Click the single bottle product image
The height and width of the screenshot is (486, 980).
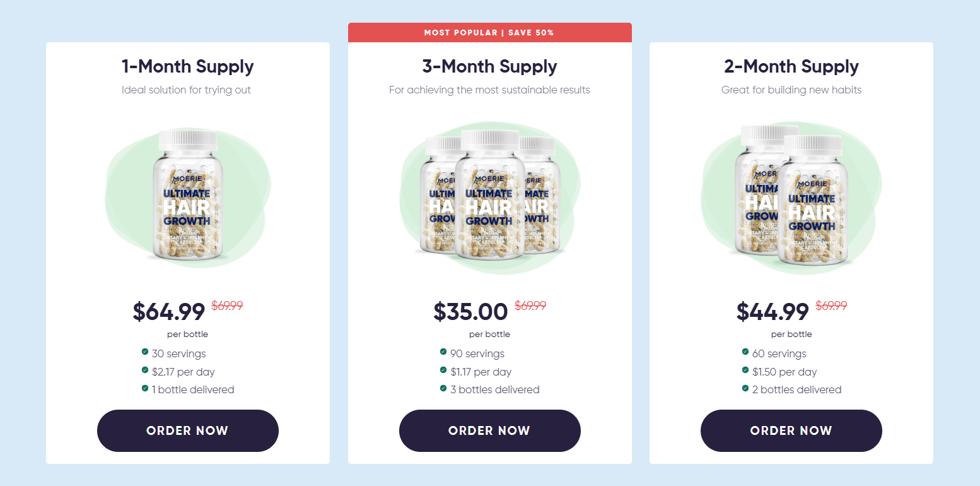coord(188,196)
